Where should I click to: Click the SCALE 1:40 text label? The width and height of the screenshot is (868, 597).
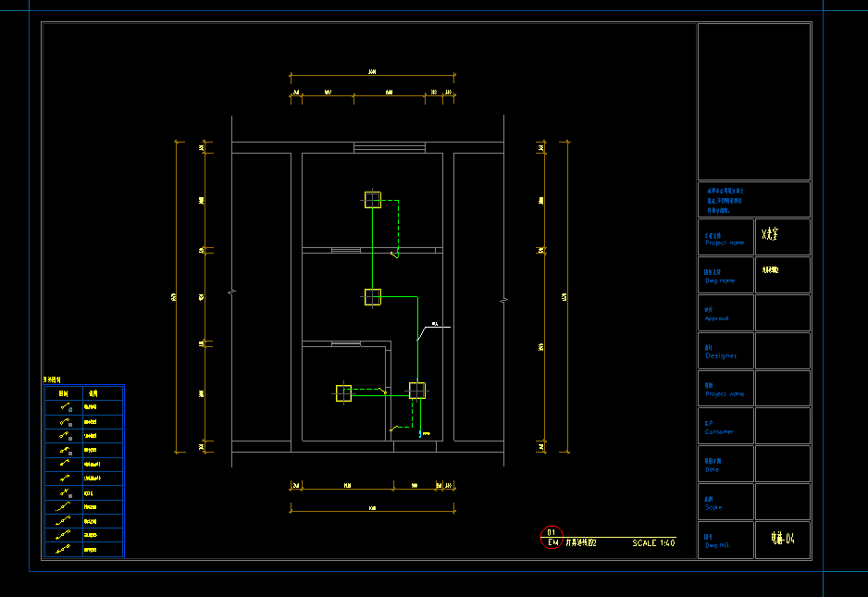pyautogui.click(x=653, y=543)
